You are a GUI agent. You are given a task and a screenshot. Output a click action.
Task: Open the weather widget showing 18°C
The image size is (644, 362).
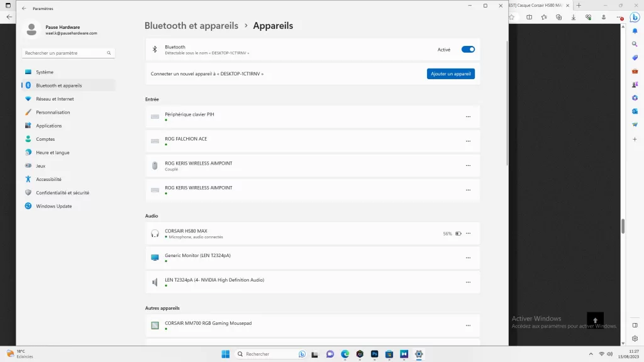pos(19,354)
